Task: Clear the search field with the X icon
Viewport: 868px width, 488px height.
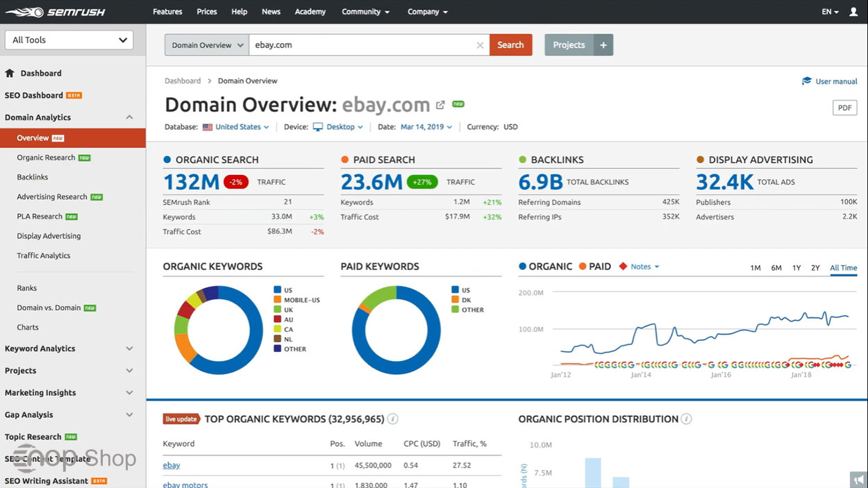Action: [x=480, y=44]
